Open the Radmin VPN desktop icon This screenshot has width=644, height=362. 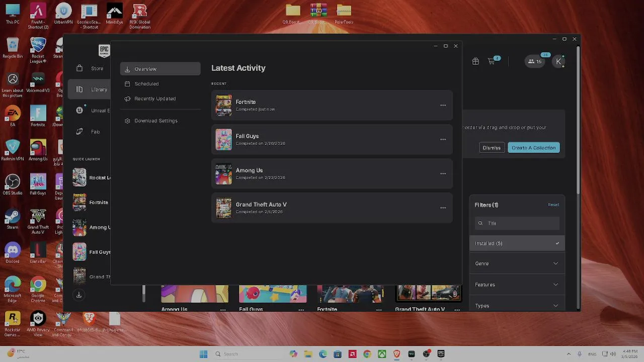[13, 150]
